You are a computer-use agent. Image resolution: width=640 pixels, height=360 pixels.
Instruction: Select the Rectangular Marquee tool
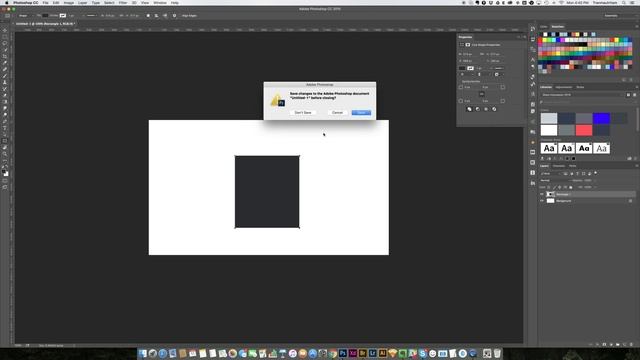5,37
